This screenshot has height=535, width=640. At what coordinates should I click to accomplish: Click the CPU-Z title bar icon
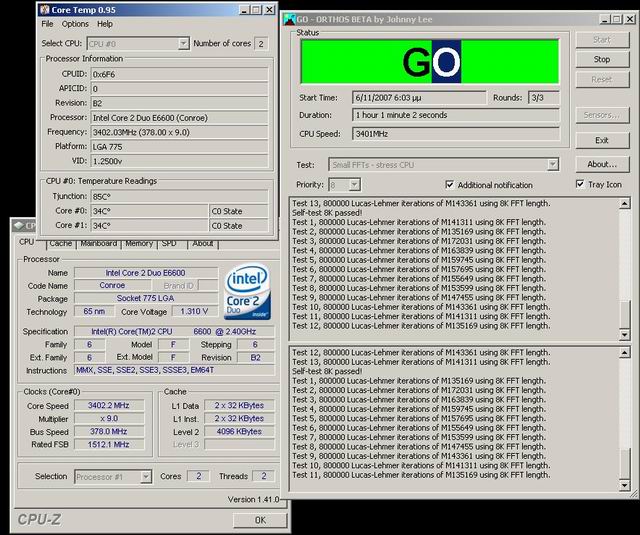click(x=20, y=225)
